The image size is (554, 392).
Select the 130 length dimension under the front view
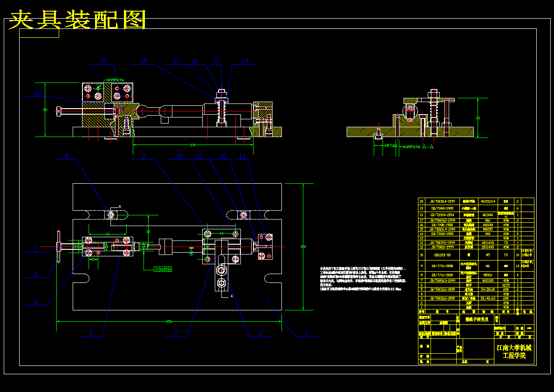click(x=193, y=145)
